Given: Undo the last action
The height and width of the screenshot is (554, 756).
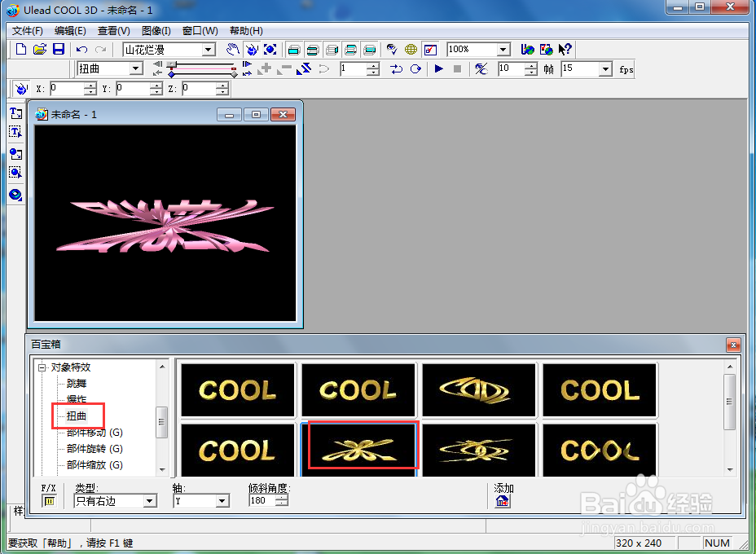Looking at the screenshot, I should [81, 49].
